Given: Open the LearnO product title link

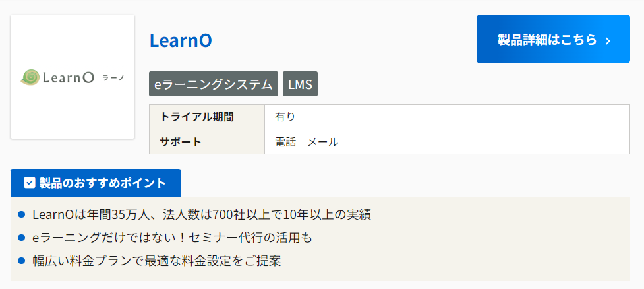Looking at the screenshot, I should tap(181, 40).
